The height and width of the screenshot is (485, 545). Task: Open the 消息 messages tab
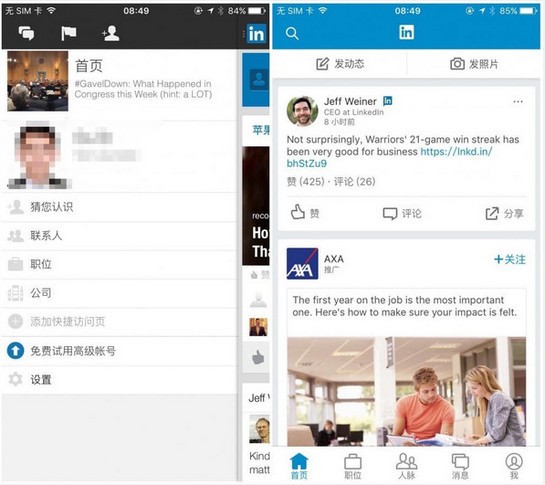460,467
